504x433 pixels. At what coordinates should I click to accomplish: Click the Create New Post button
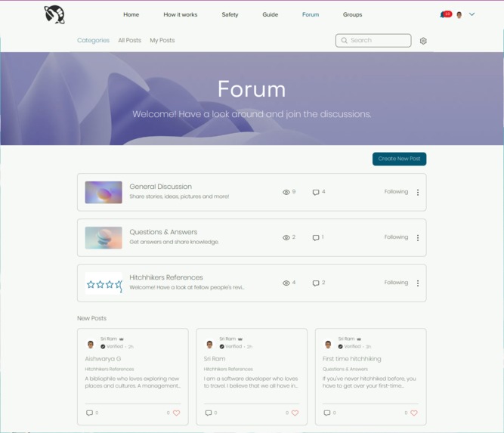click(399, 159)
